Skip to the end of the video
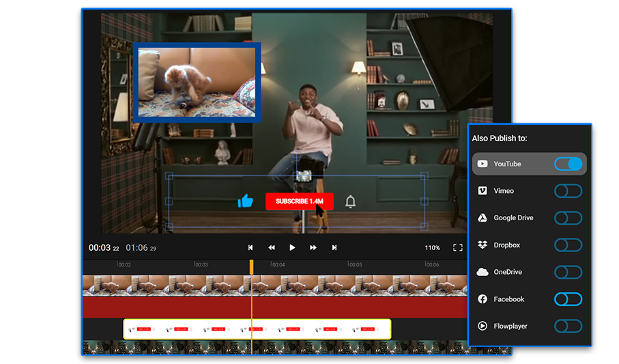Image resolution: width=619 pixels, height=364 pixels. (334, 247)
